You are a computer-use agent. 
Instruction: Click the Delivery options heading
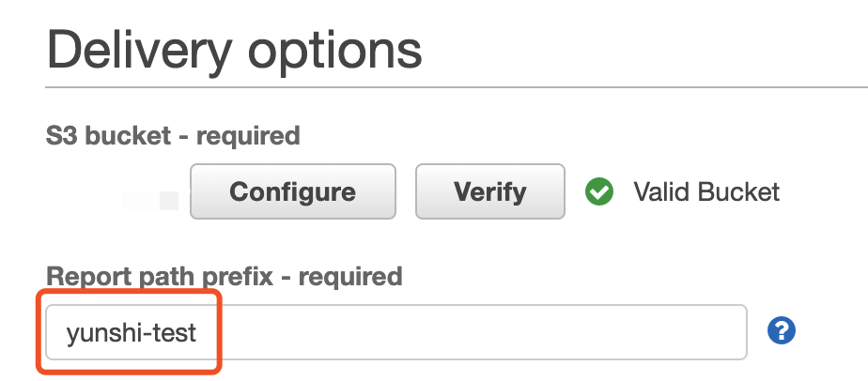click(235, 50)
